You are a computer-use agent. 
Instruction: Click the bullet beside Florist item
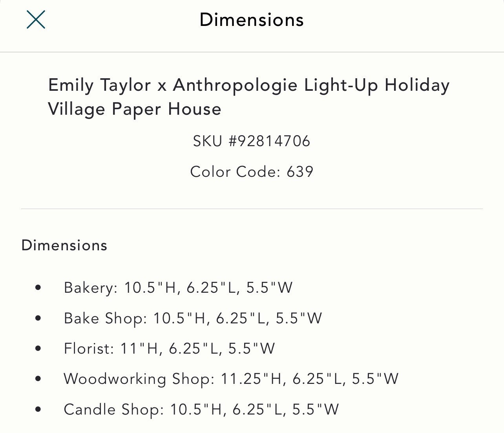tap(38, 348)
